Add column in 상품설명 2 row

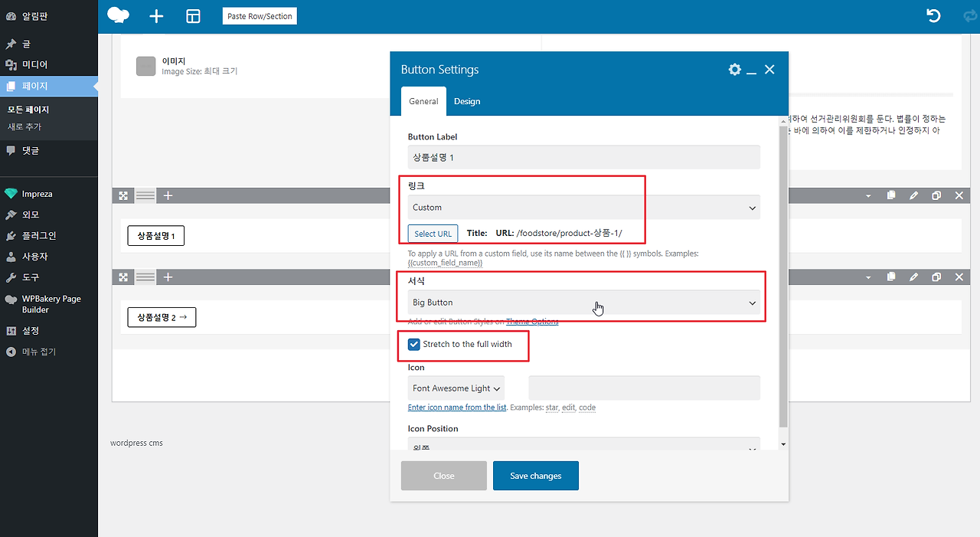click(x=168, y=277)
